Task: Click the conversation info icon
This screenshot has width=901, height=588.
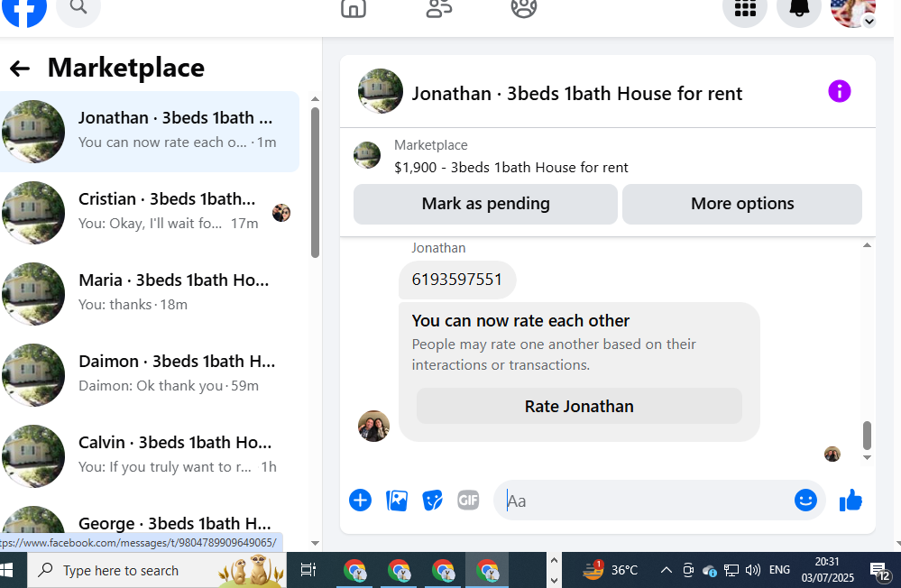Action: coord(839,91)
